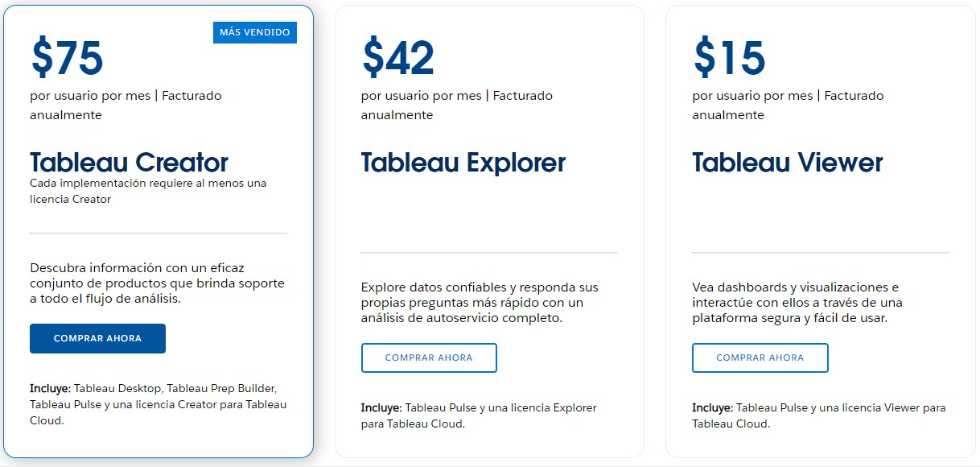This screenshot has height=467, width=980.
Task: Click the Tableau Creator heading
Action: [127, 161]
